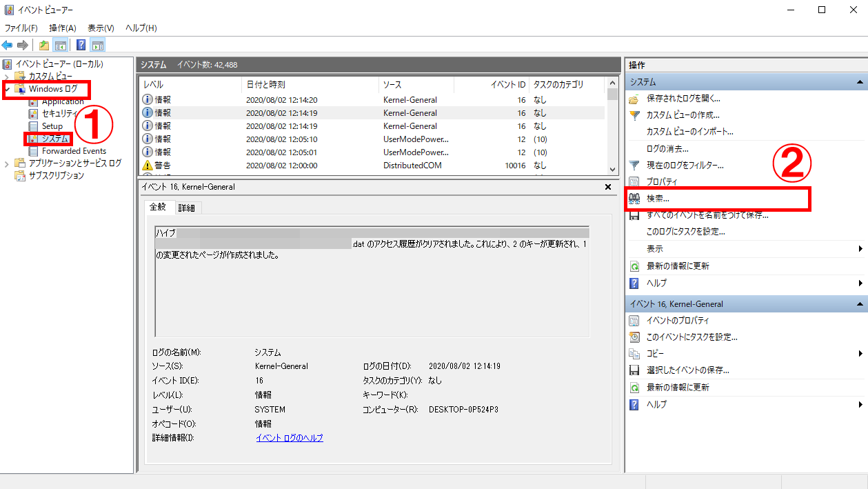Open the イベント ログのヘルプ link
Image resolution: width=868 pixels, height=489 pixels.
290,438
